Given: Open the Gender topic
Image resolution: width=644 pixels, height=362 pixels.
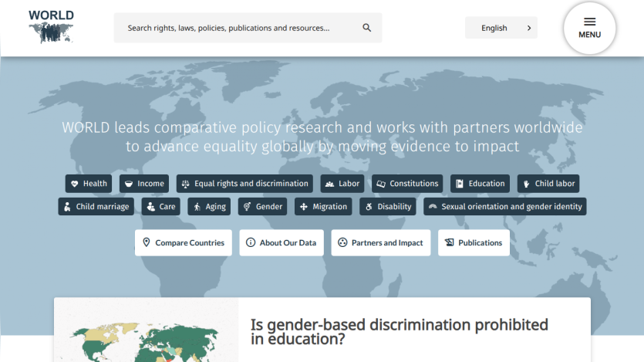Looking at the screenshot, I should coord(262,207).
